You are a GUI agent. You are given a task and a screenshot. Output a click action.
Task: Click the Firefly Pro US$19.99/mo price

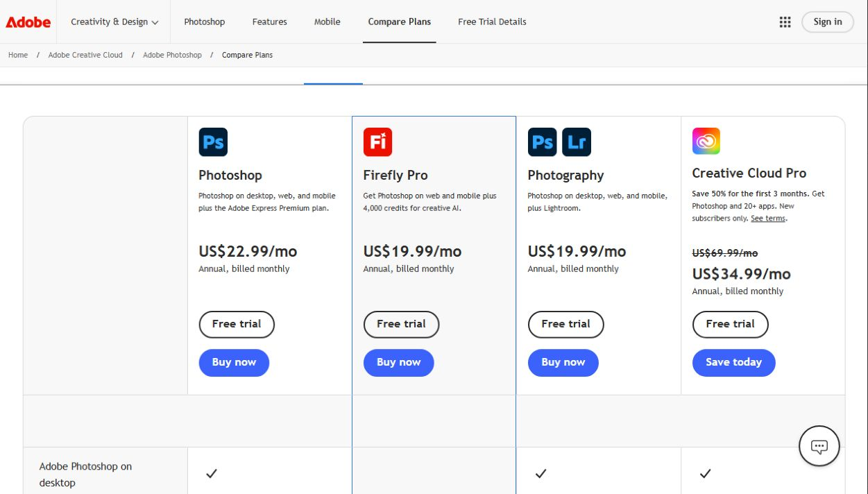point(412,251)
